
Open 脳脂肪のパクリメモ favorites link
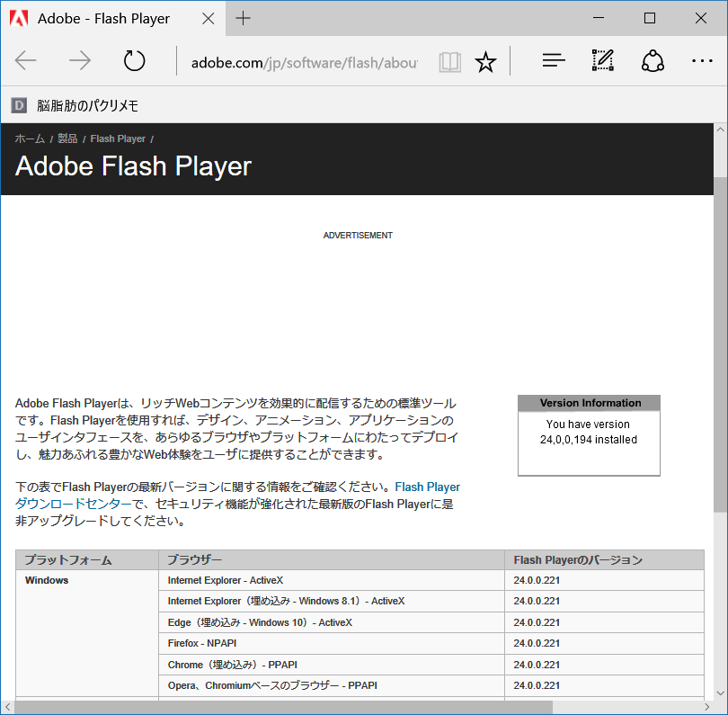[x=88, y=105]
